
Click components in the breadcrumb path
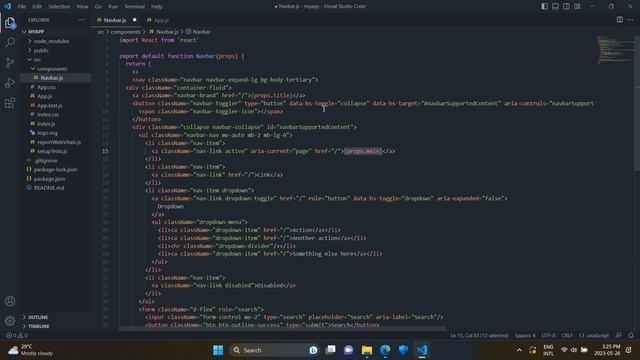(125, 32)
